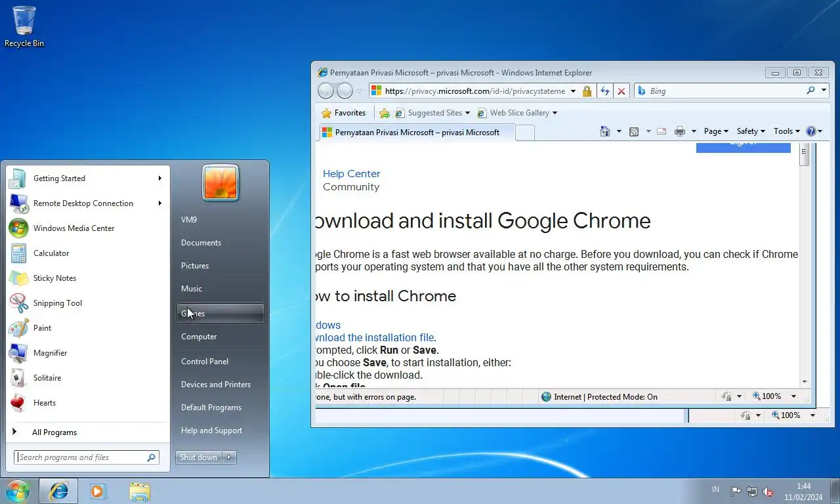The image size is (840, 504).
Task: Click the network tray icon
Action: (x=752, y=492)
